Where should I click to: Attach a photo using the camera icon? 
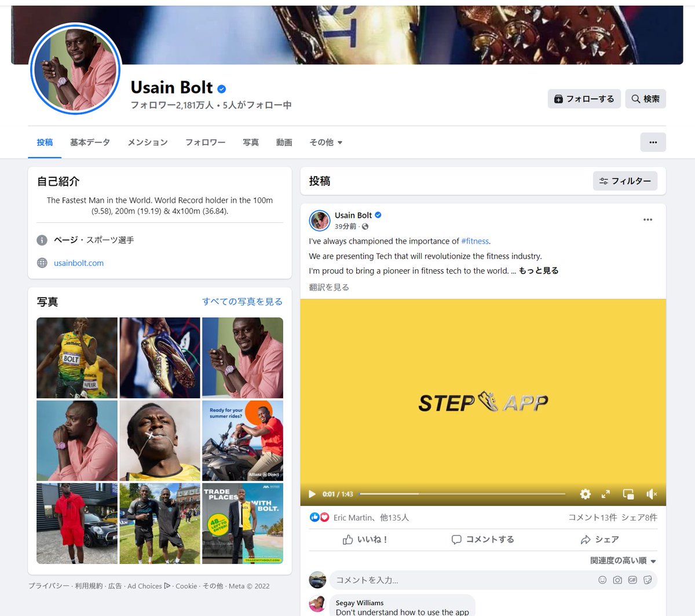click(x=617, y=580)
